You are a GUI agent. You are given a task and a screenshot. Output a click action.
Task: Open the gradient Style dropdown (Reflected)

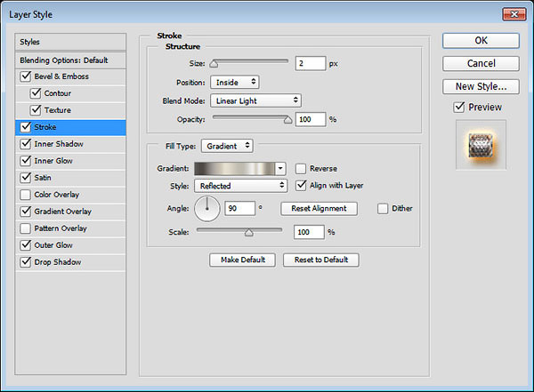click(241, 186)
